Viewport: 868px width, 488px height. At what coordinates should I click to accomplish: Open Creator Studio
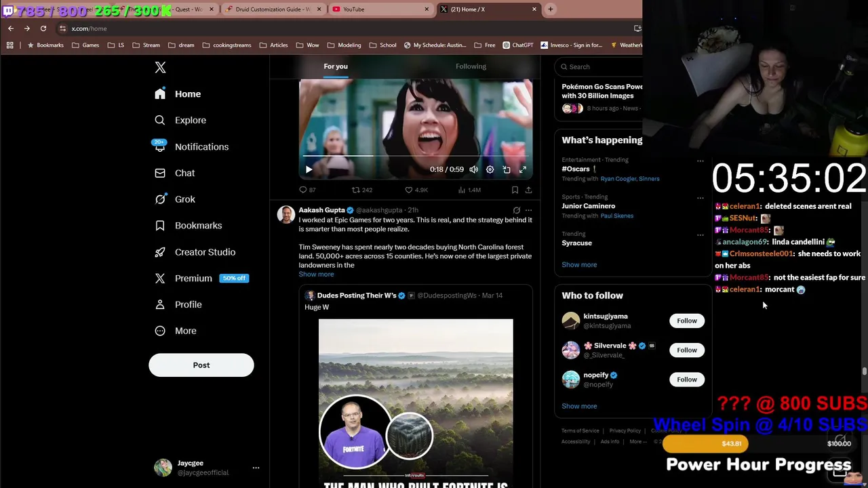coord(195,252)
